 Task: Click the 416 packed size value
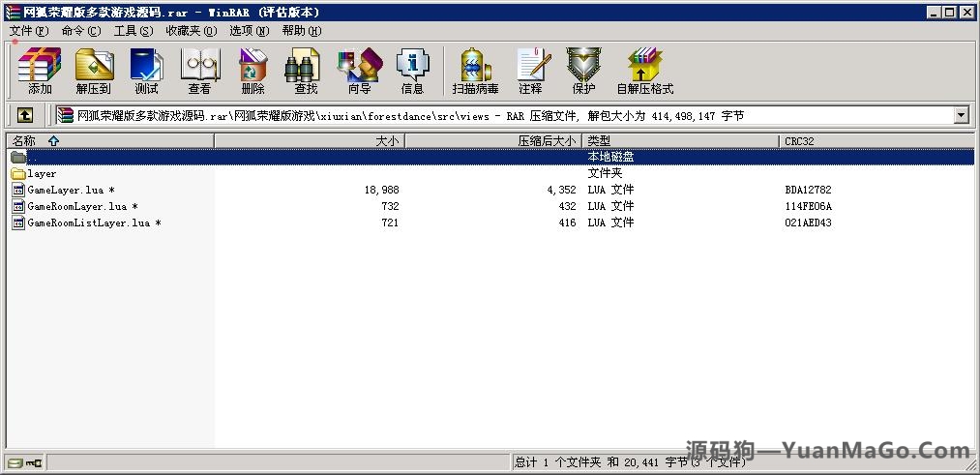click(x=568, y=223)
